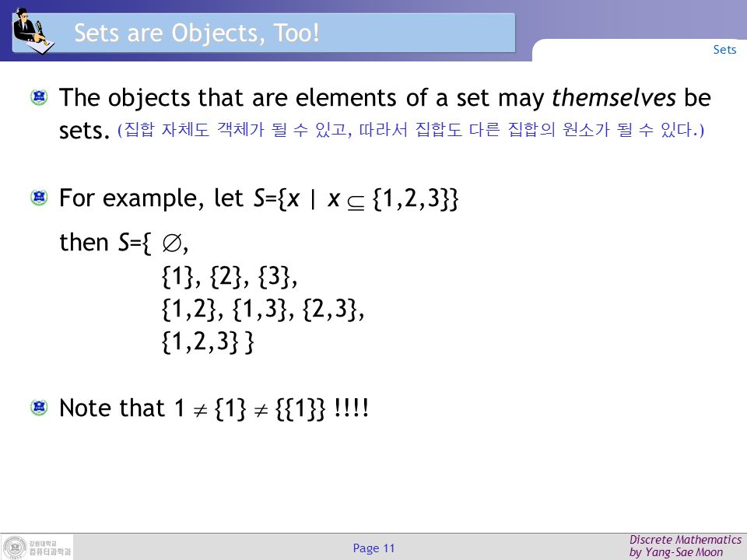Click the 'Page 11' footer text
This screenshot has width=747, height=560.
click(x=373, y=548)
